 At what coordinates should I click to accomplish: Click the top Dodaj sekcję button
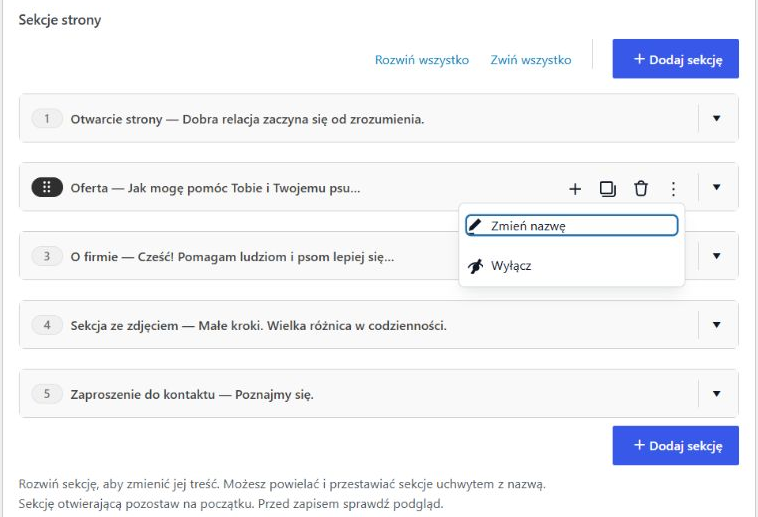[675, 59]
